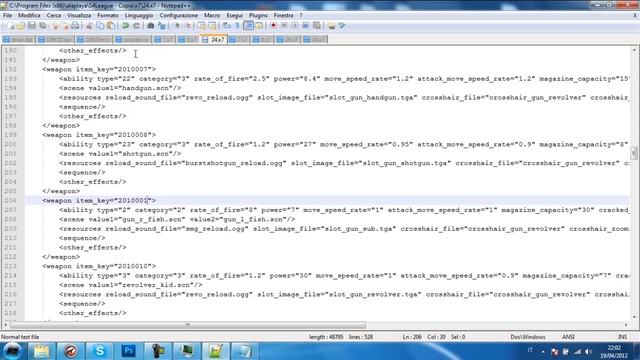Click the vertical scrollbar up arrow
Screen dimensions: 640x360
click(x=634, y=50)
